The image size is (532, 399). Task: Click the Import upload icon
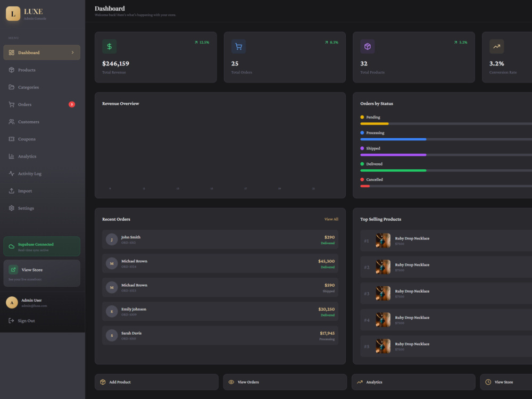pos(12,191)
